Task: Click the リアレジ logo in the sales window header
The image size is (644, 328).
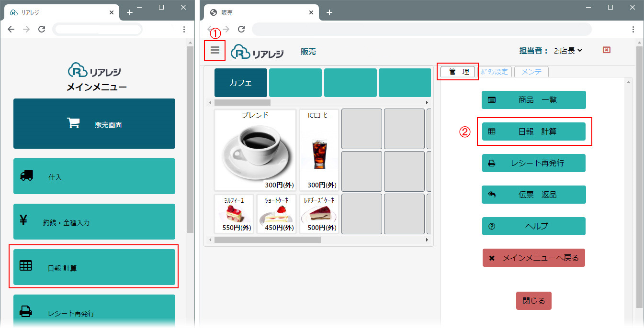Action: click(257, 52)
